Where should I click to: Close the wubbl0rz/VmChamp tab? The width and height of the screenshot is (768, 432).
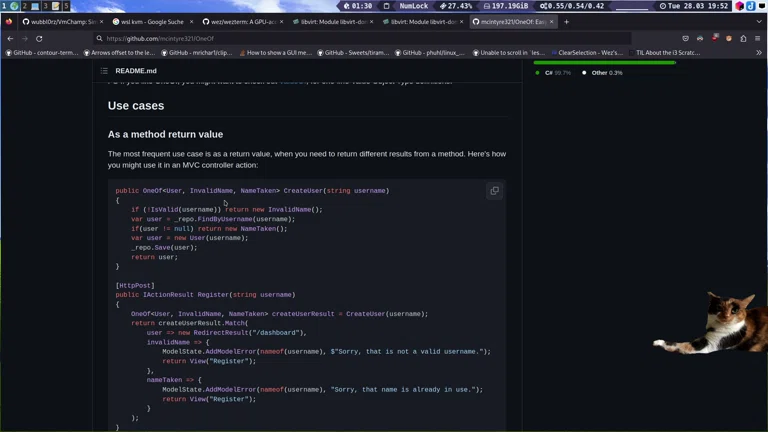[101, 22]
